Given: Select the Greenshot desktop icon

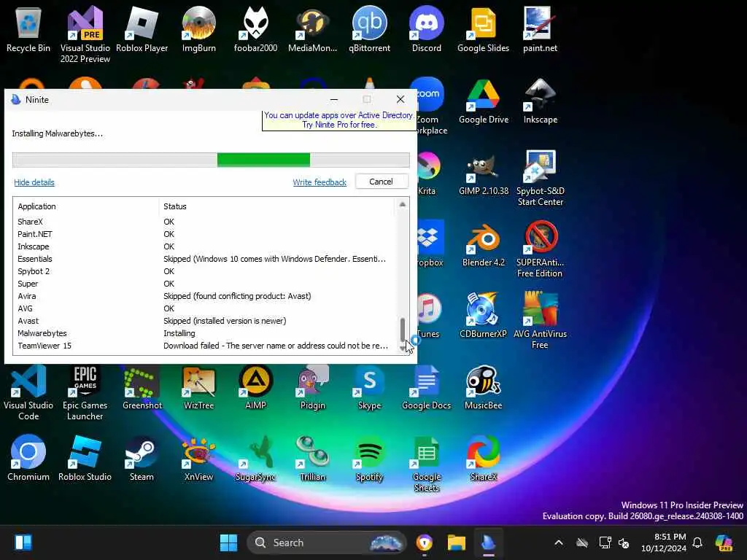Looking at the screenshot, I should tap(142, 387).
